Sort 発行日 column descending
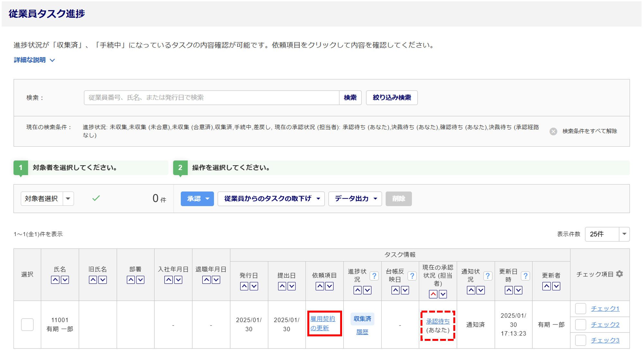This screenshot has height=364, width=643. tap(254, 286)
